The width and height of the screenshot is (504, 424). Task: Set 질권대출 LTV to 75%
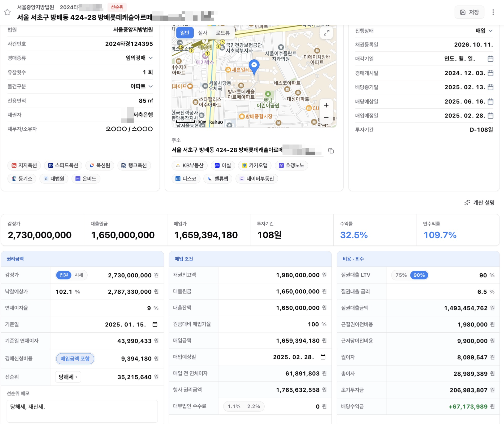(401, 275)
